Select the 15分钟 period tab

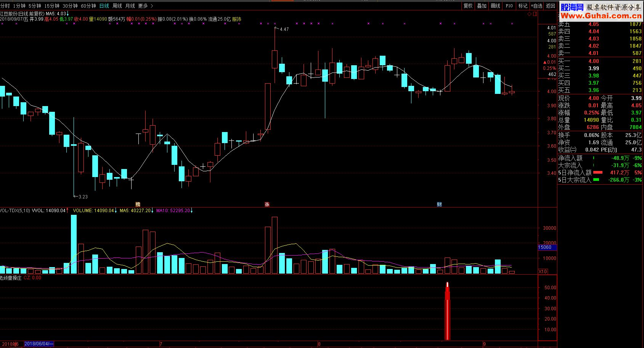[x=52, y=6]
